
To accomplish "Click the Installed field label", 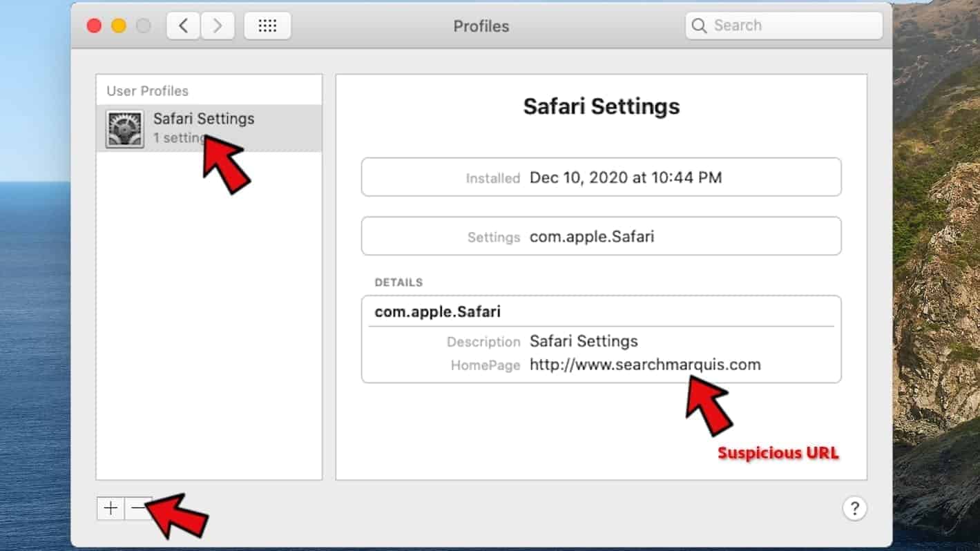I will click(493, 178).
